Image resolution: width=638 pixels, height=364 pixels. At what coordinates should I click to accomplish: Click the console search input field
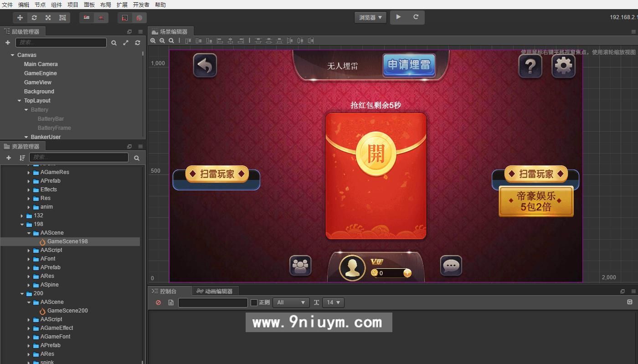[212, 302]
